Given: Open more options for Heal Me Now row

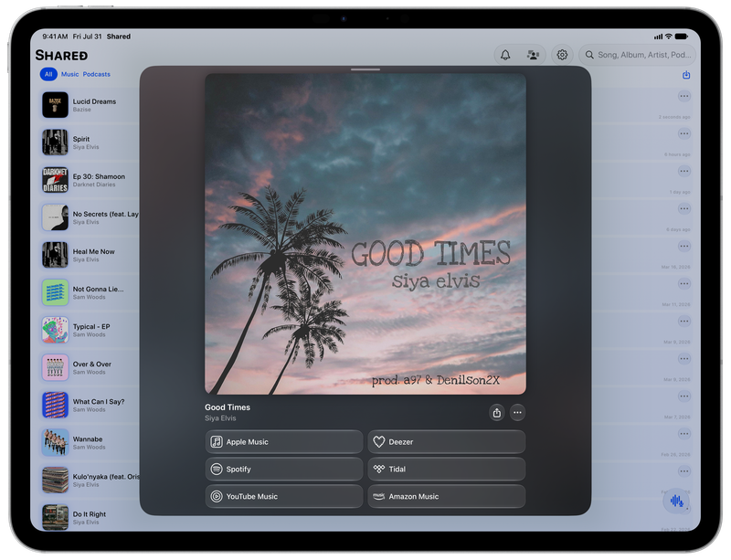Looking at the screenshot, I should coord(683,246).
